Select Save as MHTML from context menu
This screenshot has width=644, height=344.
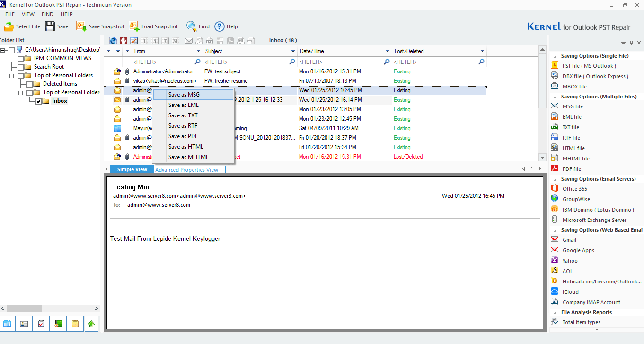194,157
